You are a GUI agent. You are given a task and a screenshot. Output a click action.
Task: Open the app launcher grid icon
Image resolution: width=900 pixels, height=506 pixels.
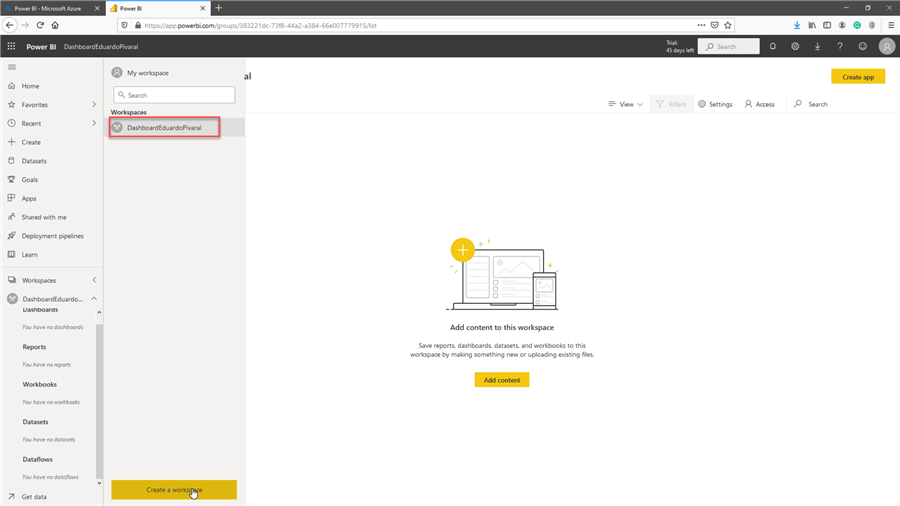pyautogui.click(x=11, y=46)
